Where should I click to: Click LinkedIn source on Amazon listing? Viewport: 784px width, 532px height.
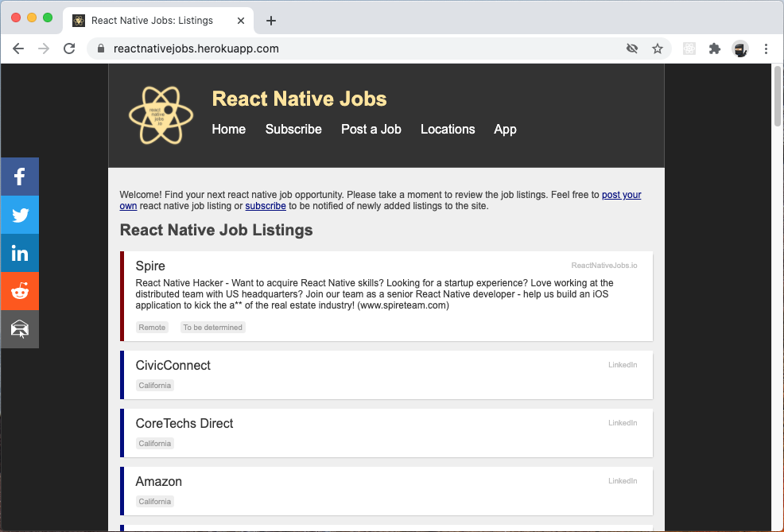coord(623,481)
